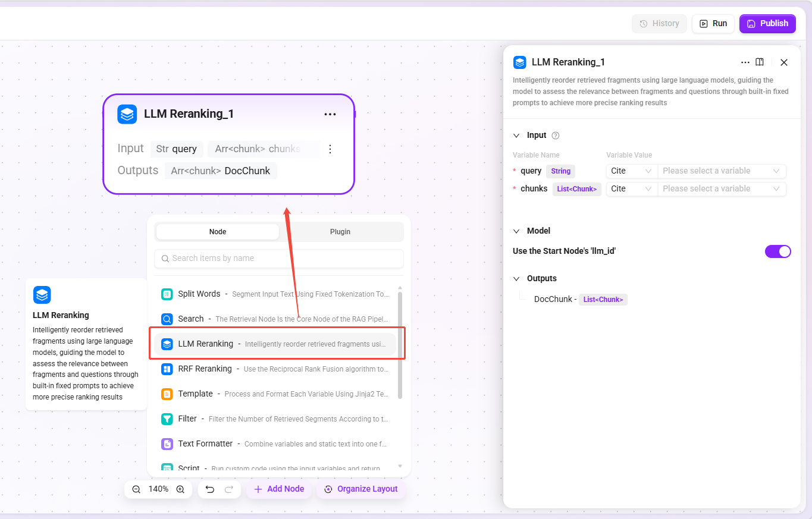Screen dimensions: 812x519
Task: Open the documentation book icon in panel
Action: click(x=760, y=62)
